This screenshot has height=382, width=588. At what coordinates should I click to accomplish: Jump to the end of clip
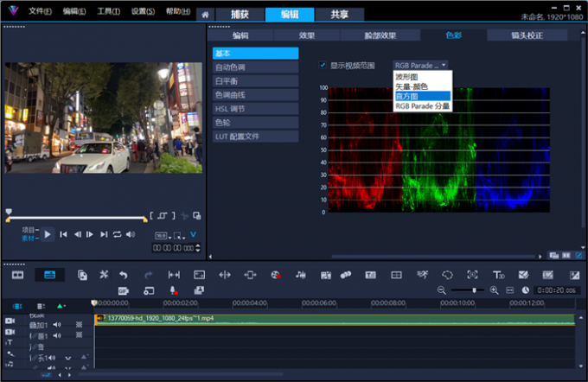104,235
